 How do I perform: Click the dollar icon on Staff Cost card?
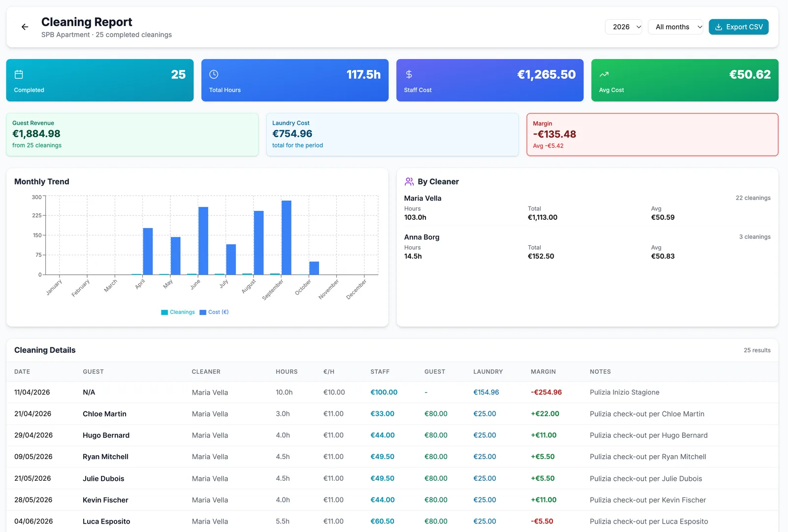[x=409, y=74]
